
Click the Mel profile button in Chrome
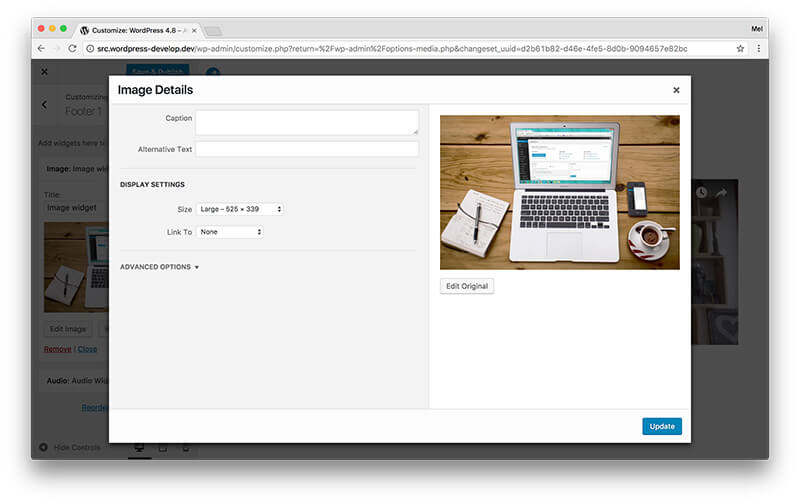click(757, 29)
